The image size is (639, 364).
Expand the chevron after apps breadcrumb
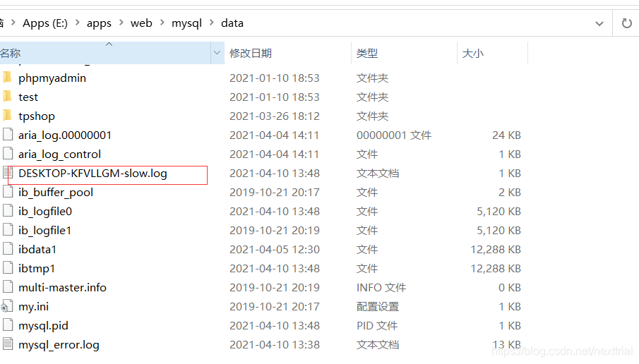click(x=121, y=23)
